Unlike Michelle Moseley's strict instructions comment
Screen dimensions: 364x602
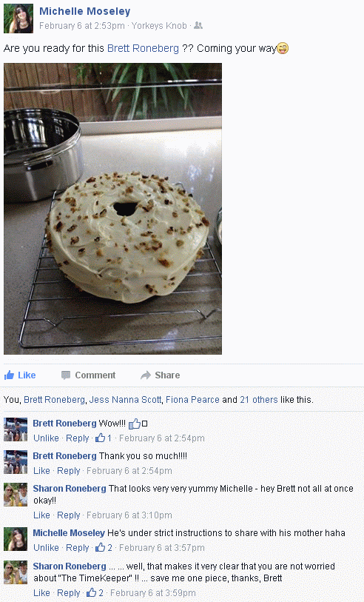(x=46, y=548)
